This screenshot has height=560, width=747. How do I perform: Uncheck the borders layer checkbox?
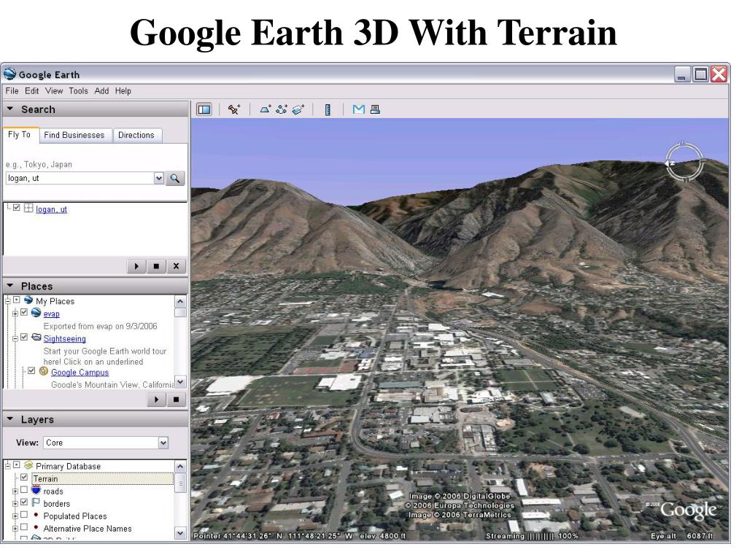pyautogui.click(x=24, y=502)
